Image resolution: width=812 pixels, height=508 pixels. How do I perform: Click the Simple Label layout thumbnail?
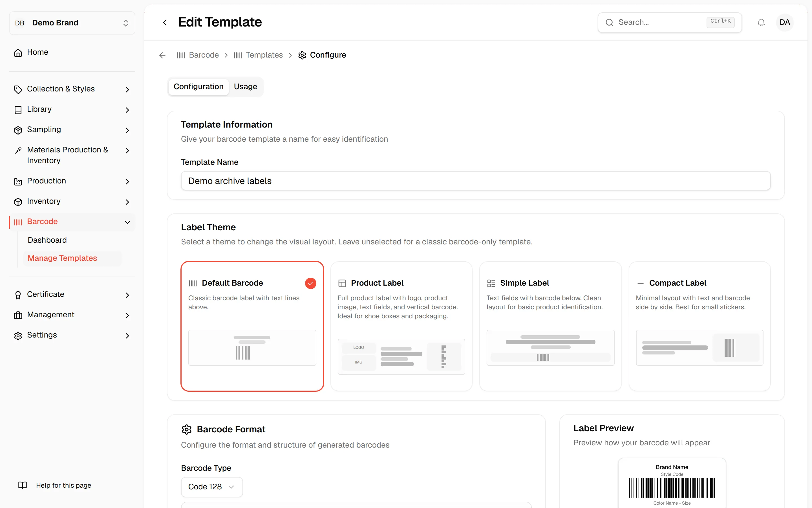click(550, 348)
